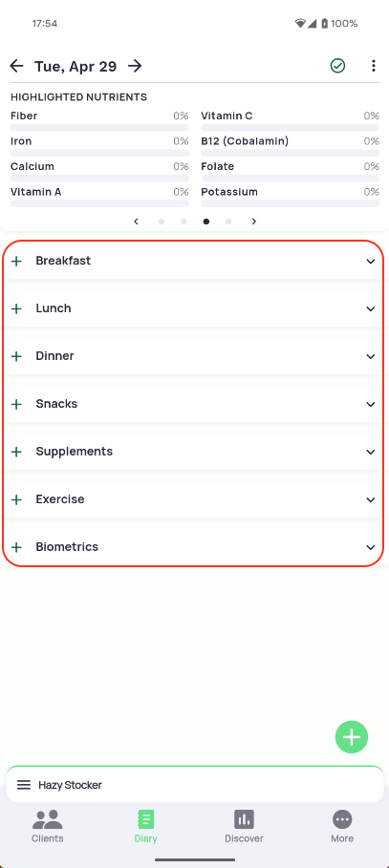Select the first nutrient pager dot
The width and height of the screenshot is (389, 868).
point(162,222)
